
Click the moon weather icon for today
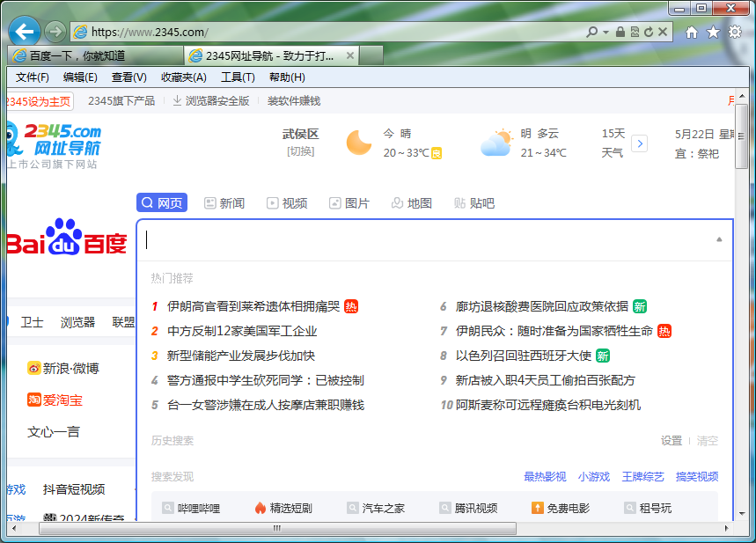pyautogui.click(x=359, y=143)
